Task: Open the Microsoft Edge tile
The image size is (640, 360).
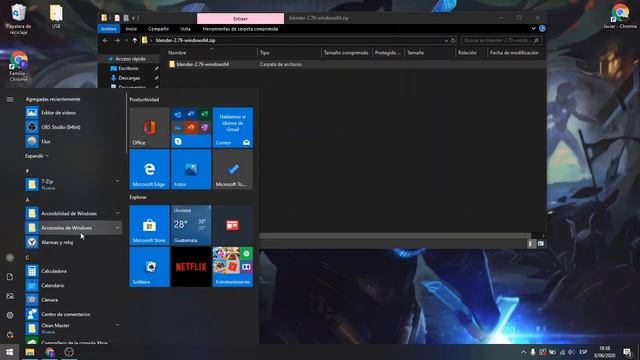Action: click(x=149, y=169)
